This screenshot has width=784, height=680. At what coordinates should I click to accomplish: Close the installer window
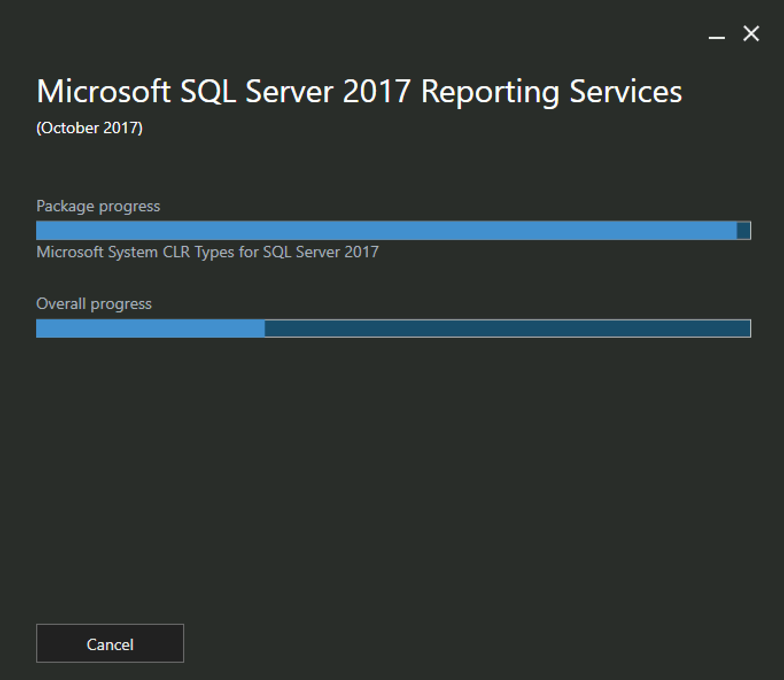[751, 34]
